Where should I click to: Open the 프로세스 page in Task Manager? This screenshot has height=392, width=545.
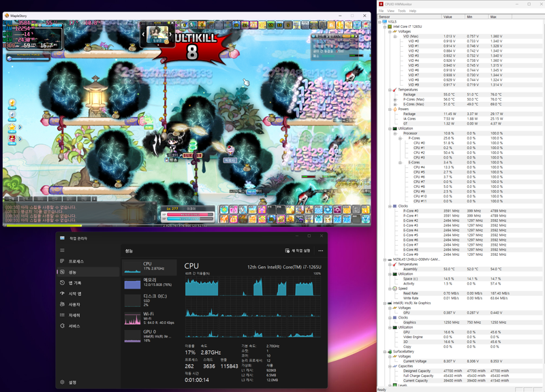(x=89, y=261)
